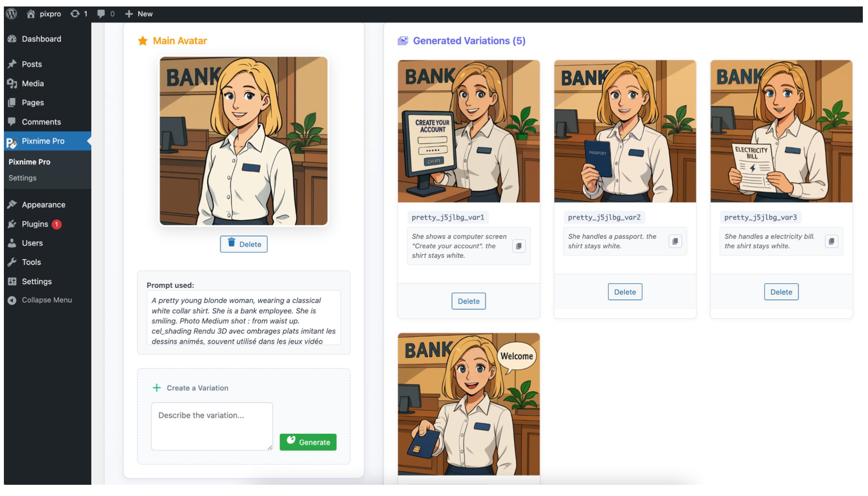Open the Appearance menu

(x=44, y=205)
